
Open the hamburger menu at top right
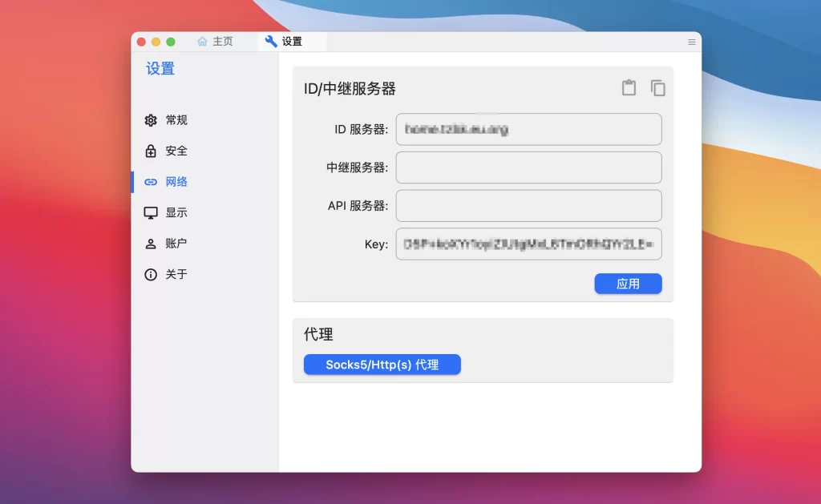coord(690,42)
